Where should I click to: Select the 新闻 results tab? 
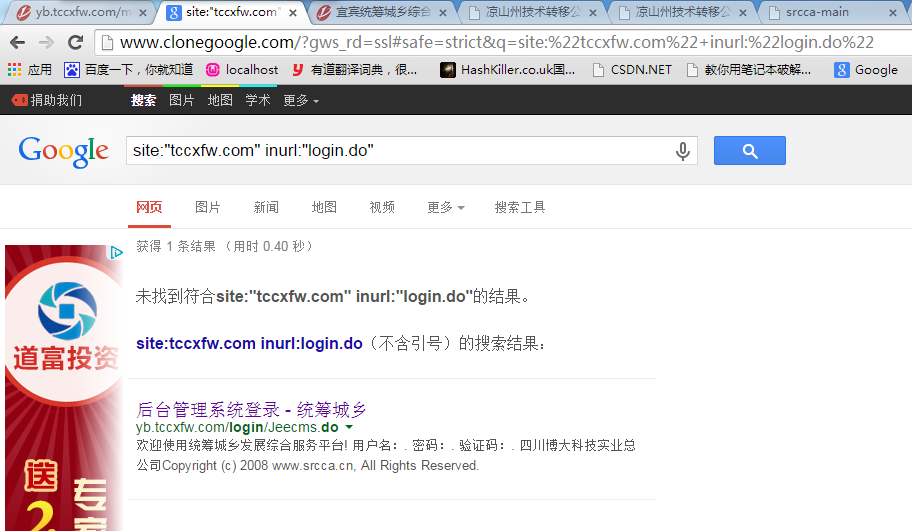(x=266, y=207)
